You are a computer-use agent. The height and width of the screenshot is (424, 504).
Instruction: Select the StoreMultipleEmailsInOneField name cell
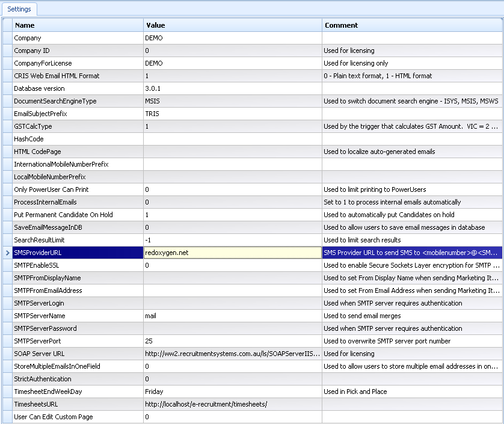coord(78,366)
